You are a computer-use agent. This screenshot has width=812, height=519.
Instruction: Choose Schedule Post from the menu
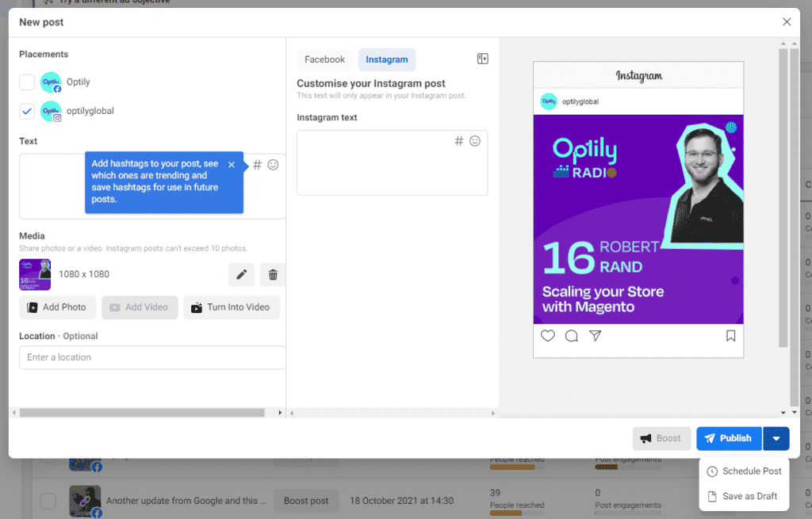pos(744,471)
